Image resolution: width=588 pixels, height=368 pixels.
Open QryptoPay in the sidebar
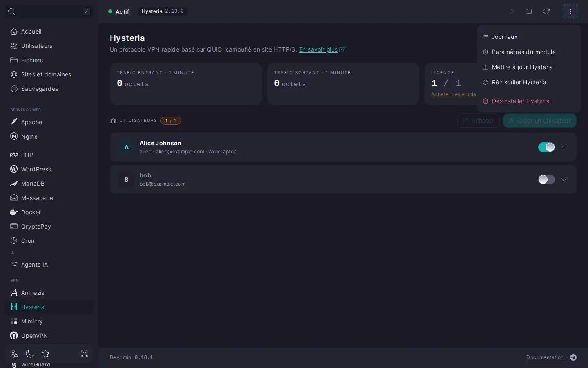[x=49, y=227]
